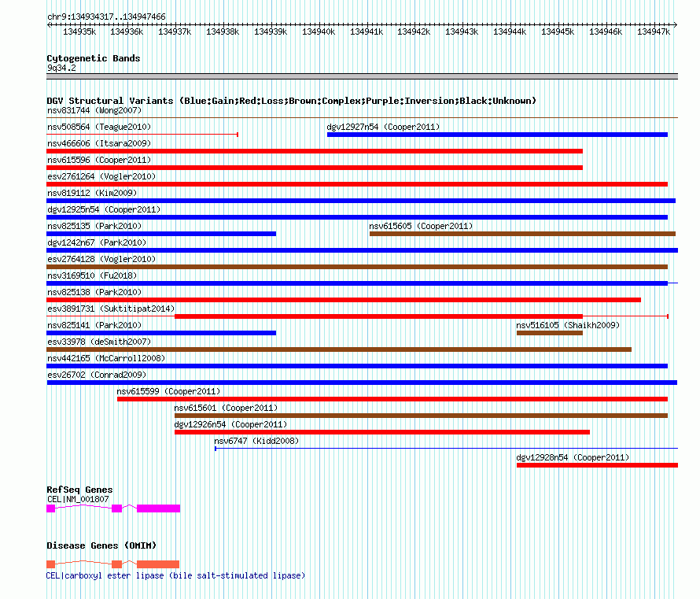700x599 pixels.
Task: Select the 9q34.2 cytogenetic band bar
Action: pyautogui.click(x=362, y=76)
